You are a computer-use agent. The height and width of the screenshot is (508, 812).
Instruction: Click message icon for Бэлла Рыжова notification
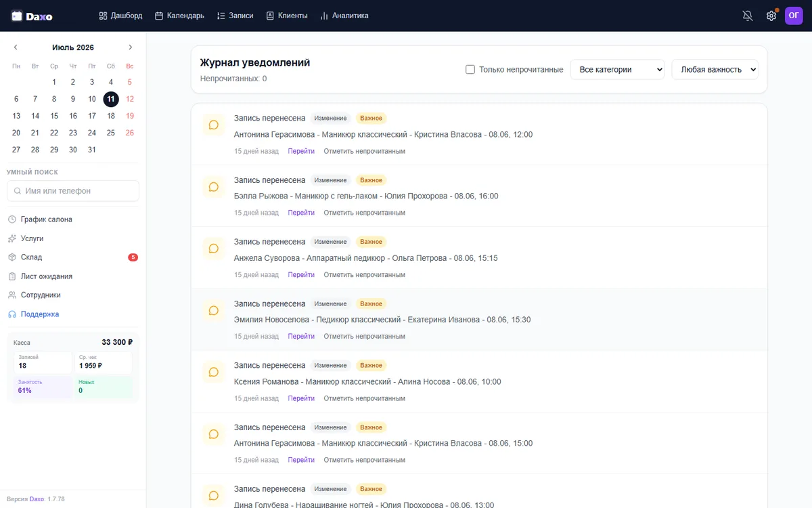pos(214,187)
